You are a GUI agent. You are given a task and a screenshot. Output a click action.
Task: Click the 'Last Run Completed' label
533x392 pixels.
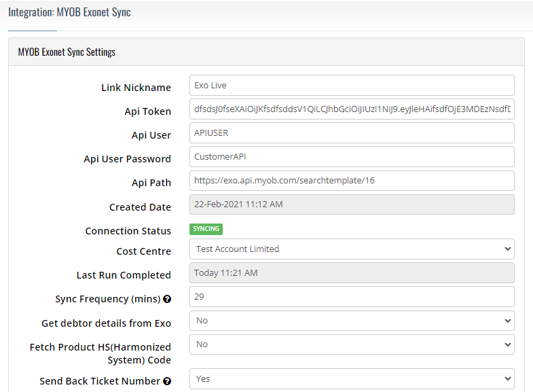pyautogui.click(x=124, y=275)
